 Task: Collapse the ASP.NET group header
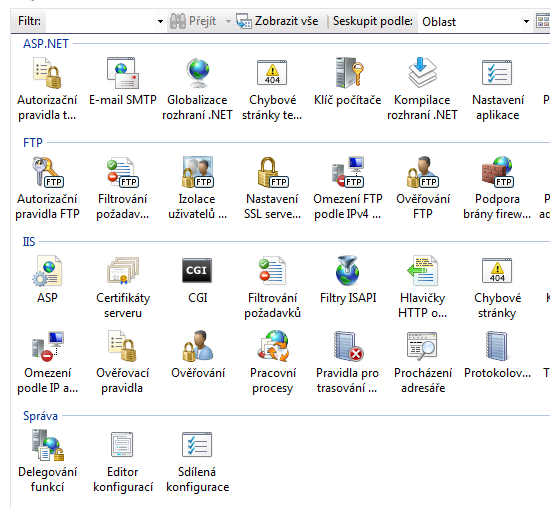click(46, 44)
